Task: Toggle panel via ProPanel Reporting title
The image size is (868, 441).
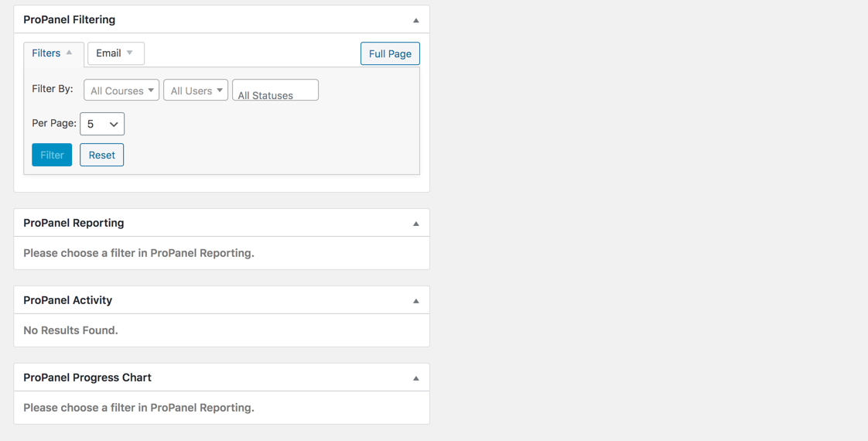Action: (x=73, y=223)
